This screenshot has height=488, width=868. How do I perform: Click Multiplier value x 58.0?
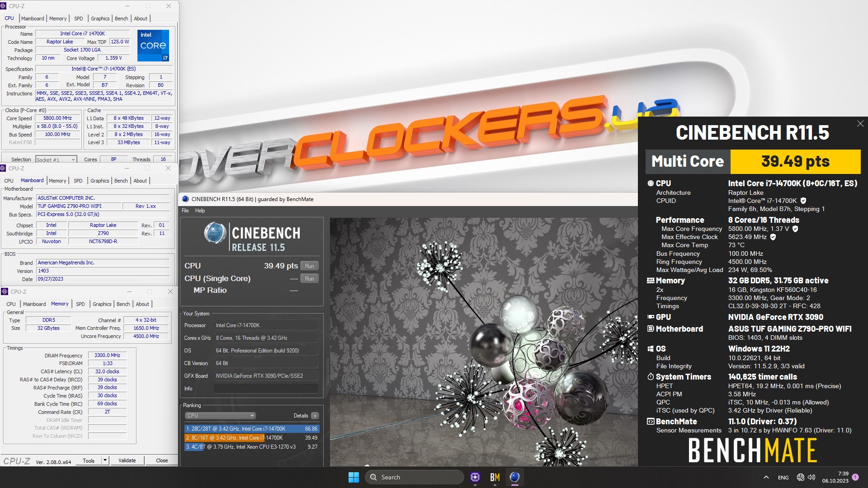coord(58,127)
